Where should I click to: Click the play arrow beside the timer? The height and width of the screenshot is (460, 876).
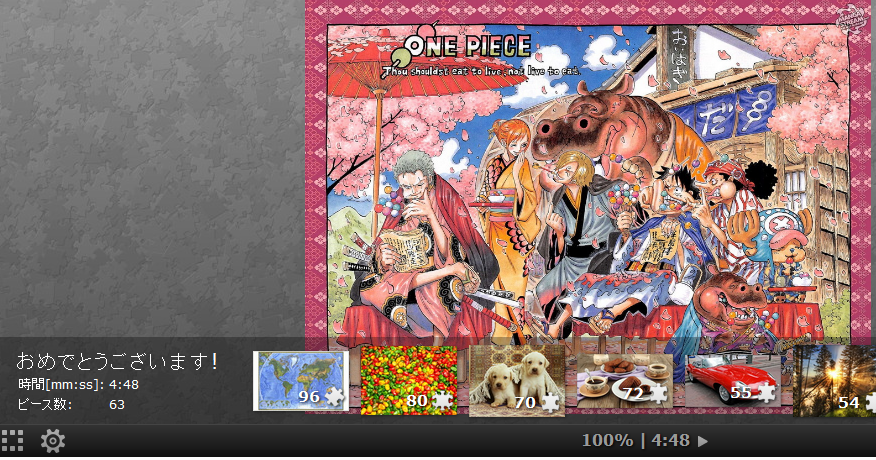(x=703, y=441)
